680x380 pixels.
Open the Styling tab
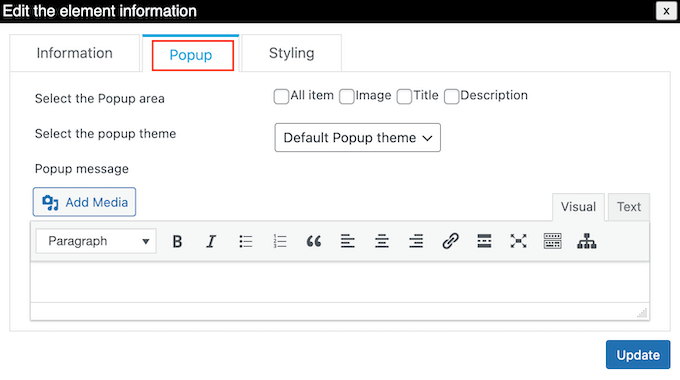pos(291,53)
